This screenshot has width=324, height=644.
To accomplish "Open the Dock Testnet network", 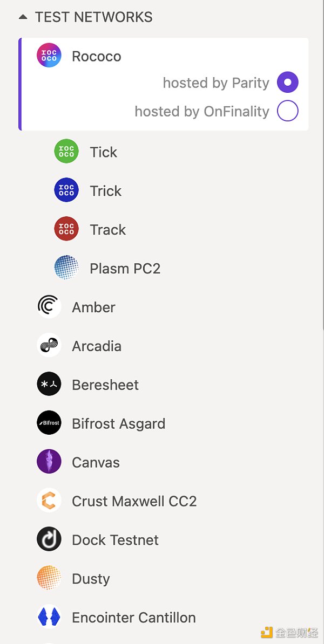I will coord(115,540).
